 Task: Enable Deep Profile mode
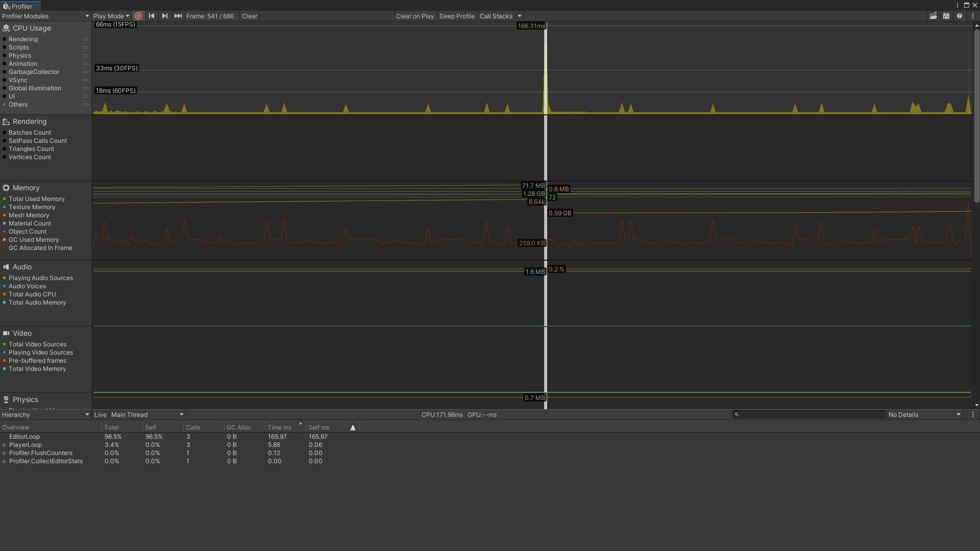tap(457, 16)
